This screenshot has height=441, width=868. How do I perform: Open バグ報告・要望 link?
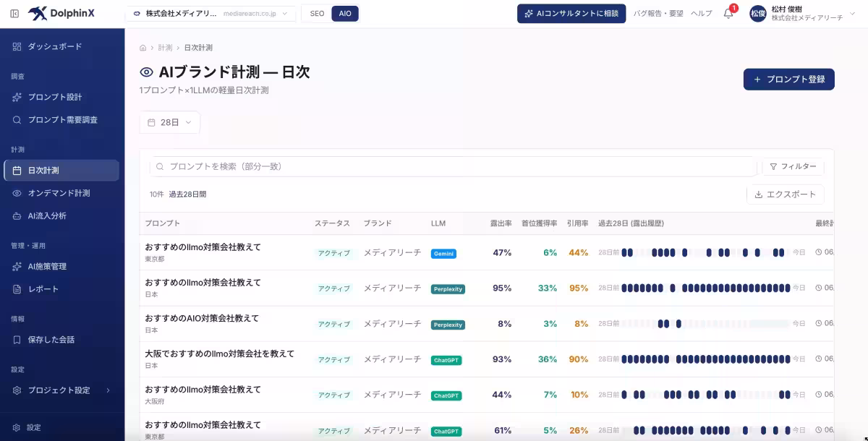pos(658,14)
